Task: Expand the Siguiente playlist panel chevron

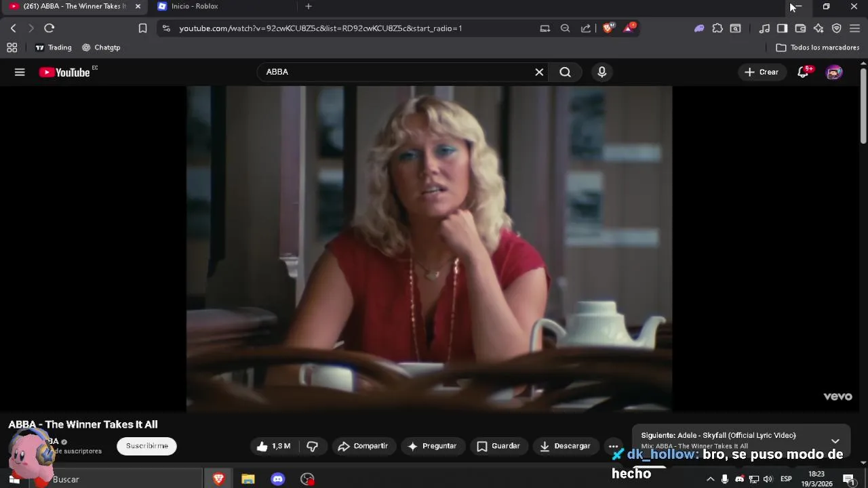Action: 835,441
